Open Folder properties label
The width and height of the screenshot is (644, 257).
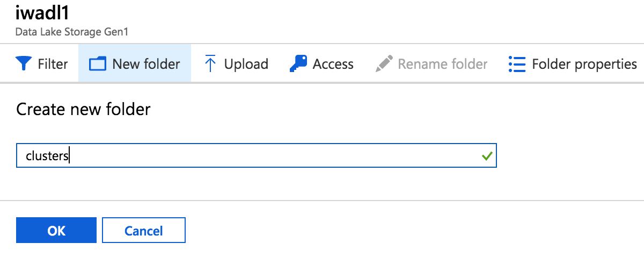(584, 64)
